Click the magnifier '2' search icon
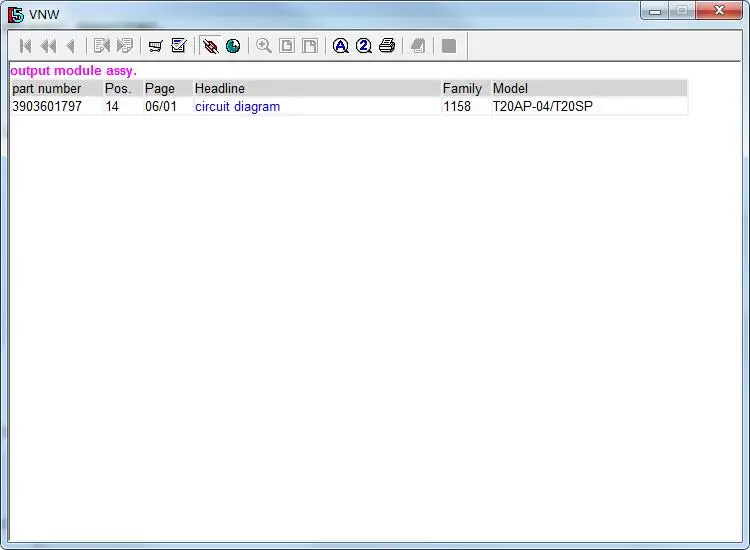Screen dimensions: 750x550 coord(364,46)
